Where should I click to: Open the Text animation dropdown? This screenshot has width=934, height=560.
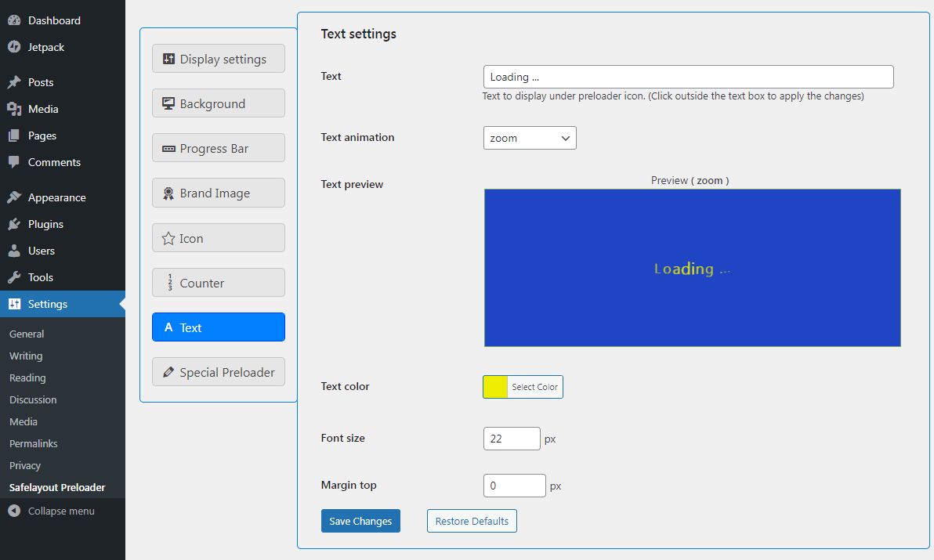point(530,138)
